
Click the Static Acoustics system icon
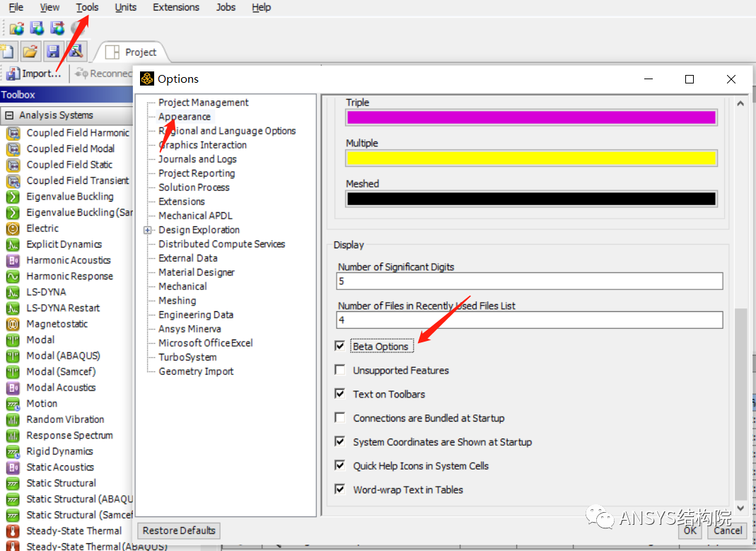(13, 467)
